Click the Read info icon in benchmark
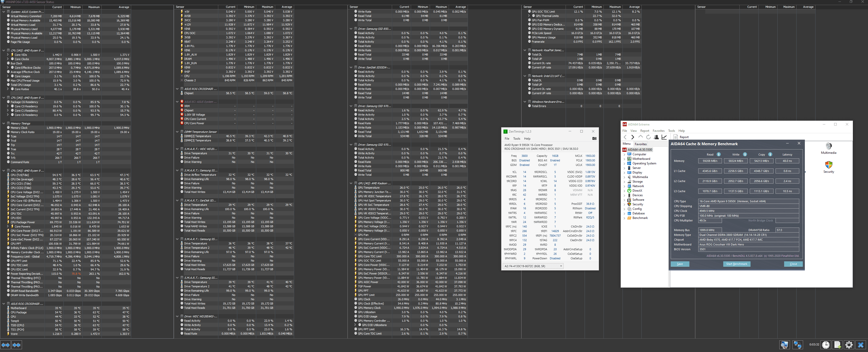This screenshot has height=352, width=868. click(x=718, y=154)
